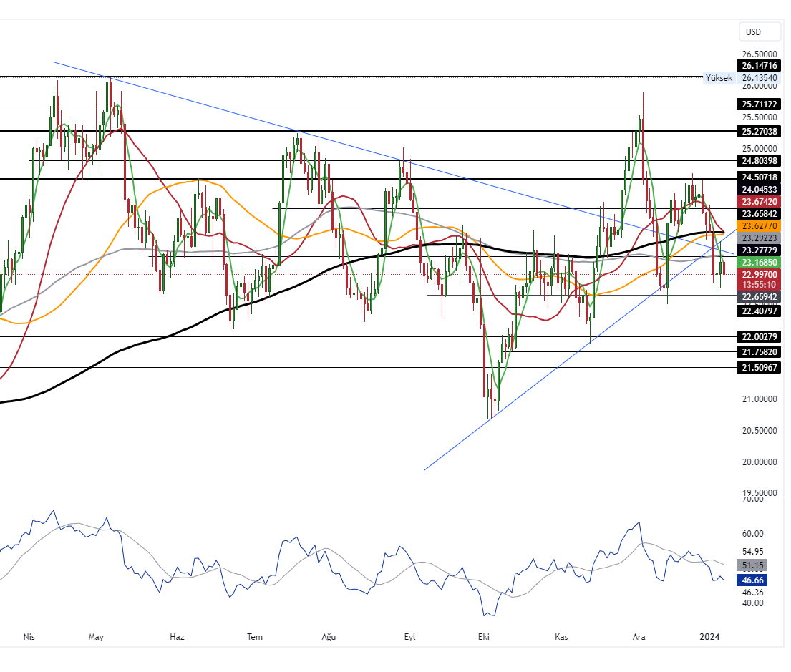Screen dimensions: 791x672
Task: Click the Nis month label on time axis
Action: (x=29, y=636)
